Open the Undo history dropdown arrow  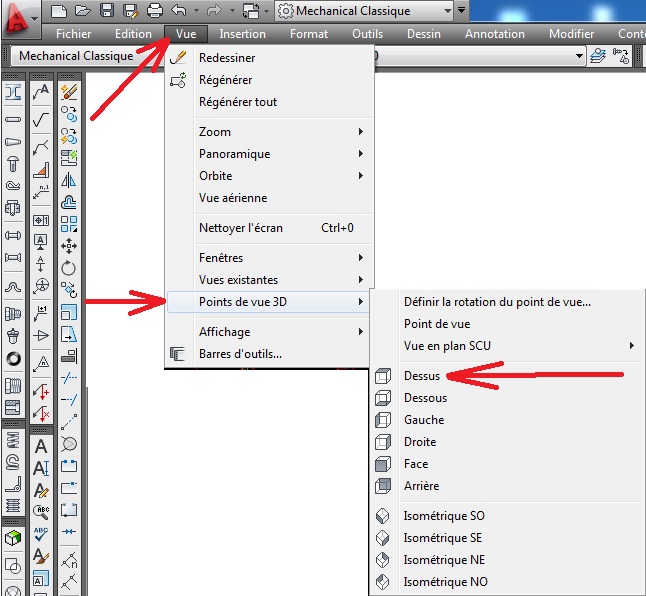pos(197,11)
